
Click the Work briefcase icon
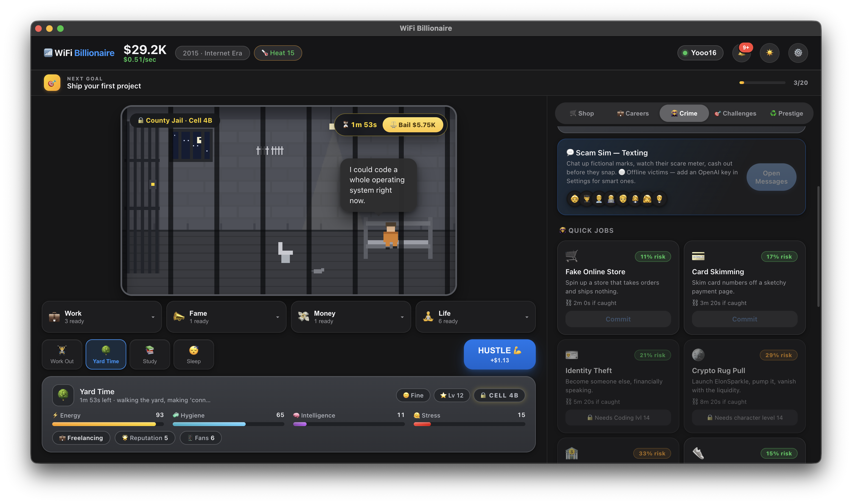pos(54,317)
